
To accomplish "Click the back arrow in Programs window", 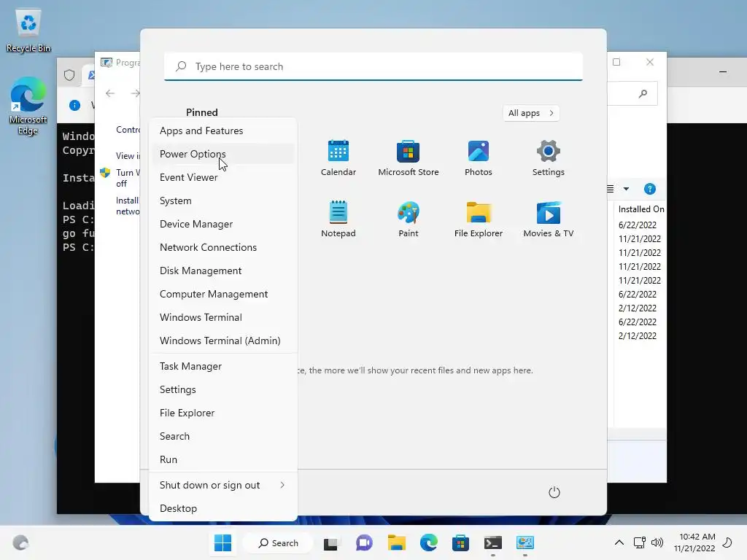I will [x=111, y=93].
